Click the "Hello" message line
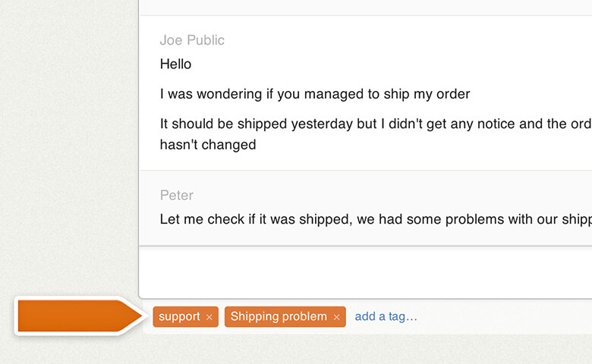The width and height of the screenshot is (592, 364). 175,64
